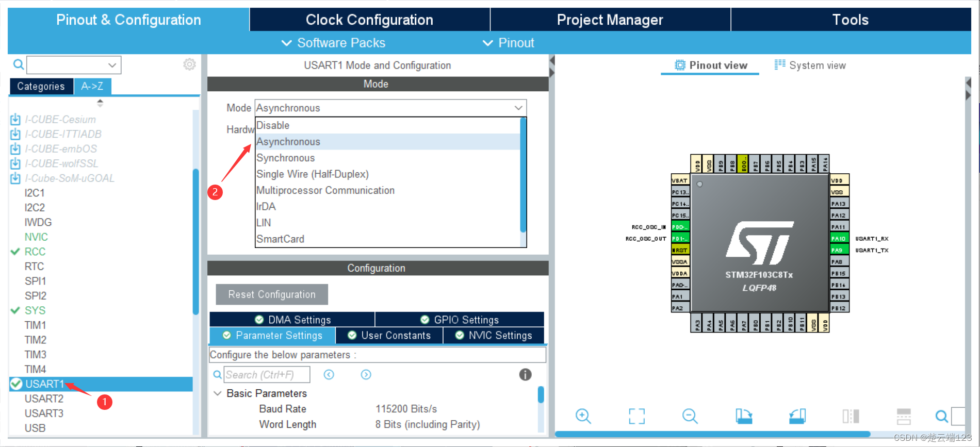The height and width of the screenshot is (447, 980).
Task: Click the peripheral search magnifier icon
Action: (18, 64)
